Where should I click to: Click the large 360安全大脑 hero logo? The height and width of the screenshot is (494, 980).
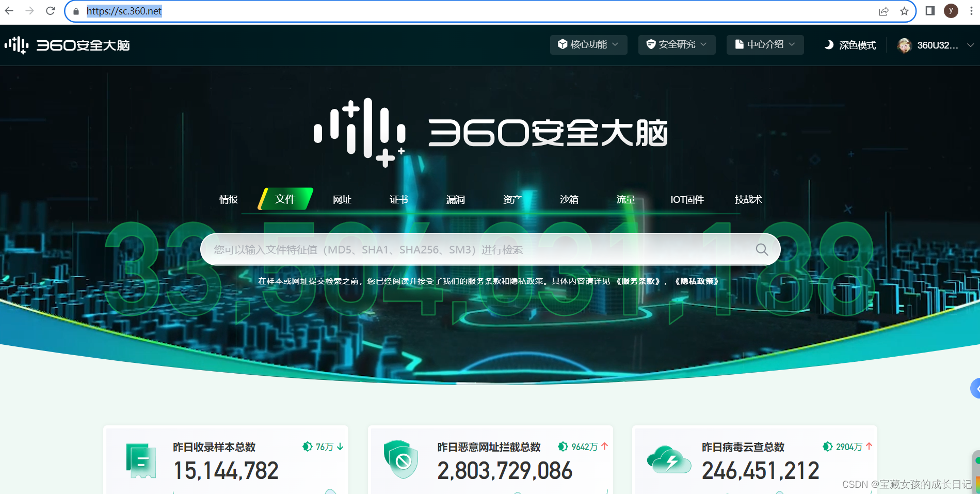[x=491, y=133]
